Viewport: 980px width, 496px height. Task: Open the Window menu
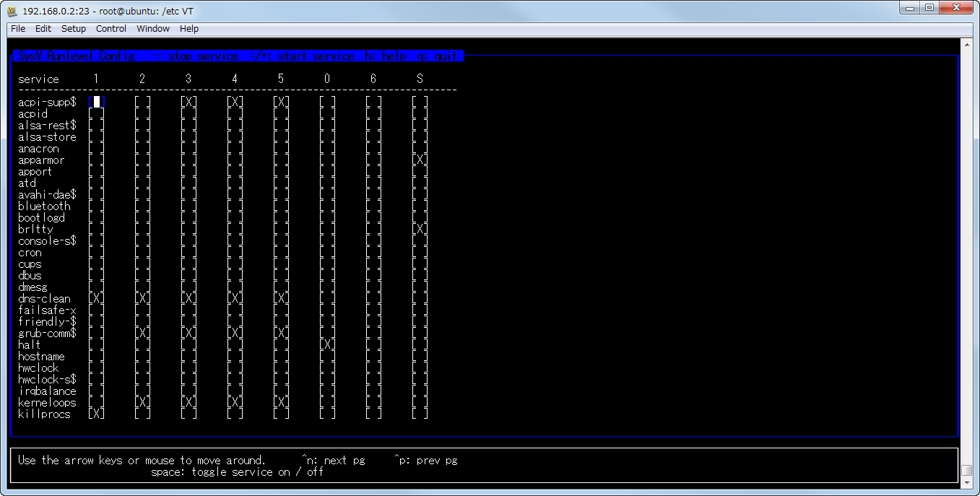coord(153,29)
